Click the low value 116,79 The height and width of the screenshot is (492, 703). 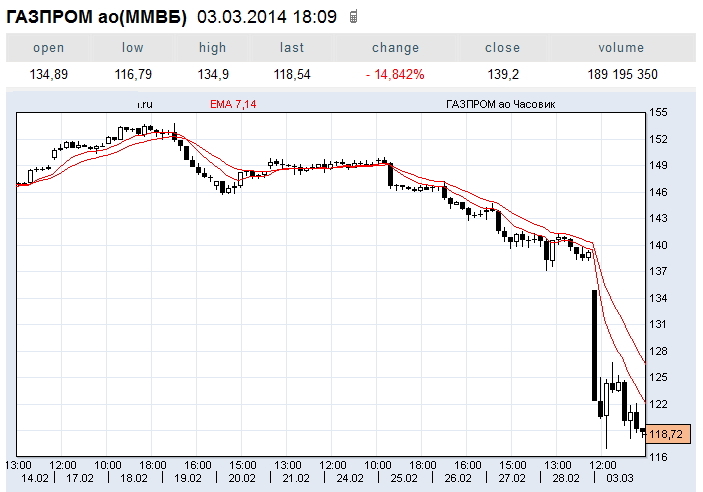[x=133, y=74]
